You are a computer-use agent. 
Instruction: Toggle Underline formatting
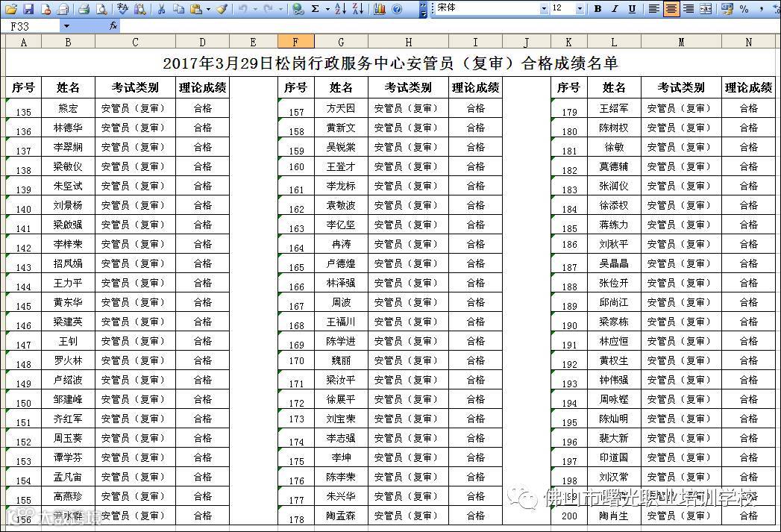pos(632,8)
